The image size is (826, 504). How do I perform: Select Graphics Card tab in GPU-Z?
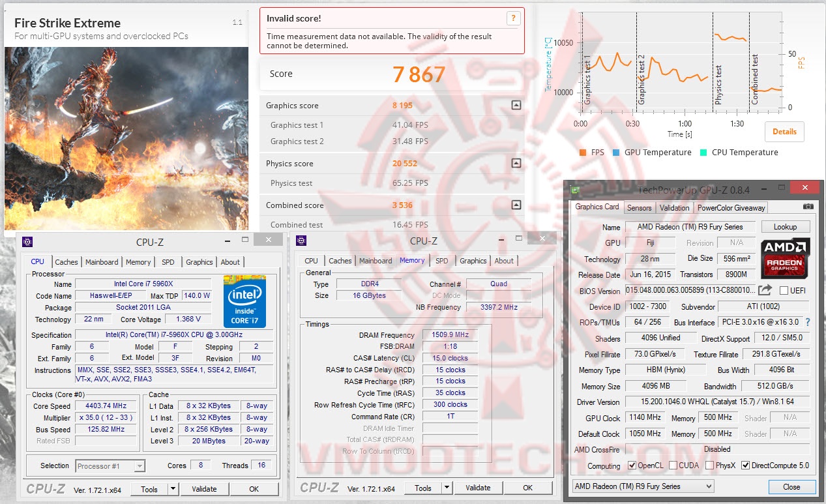(x=597, y=207)
